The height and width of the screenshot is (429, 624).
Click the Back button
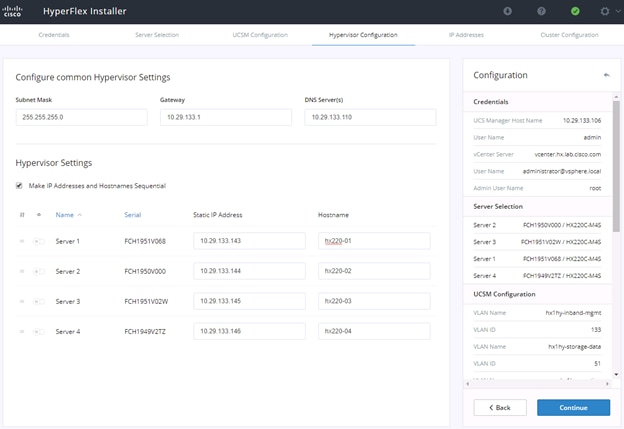coord(500,408)
